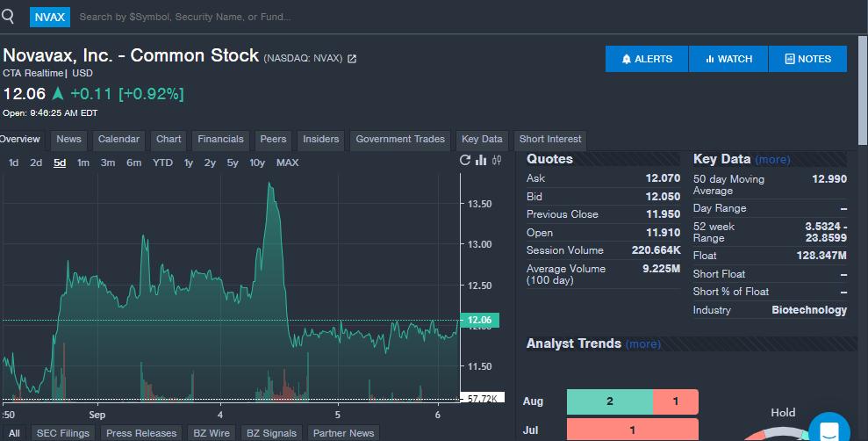Open the Key Data tab

pyautogui.click(x=482, y=140)
